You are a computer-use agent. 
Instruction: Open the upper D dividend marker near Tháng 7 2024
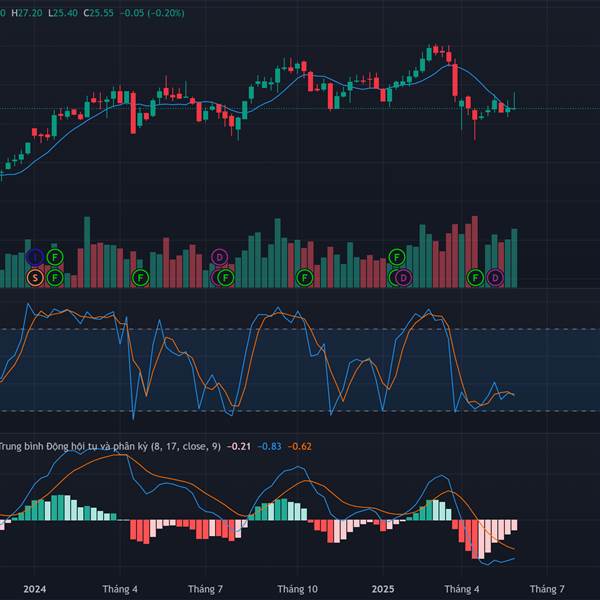click(x=219, y=257)
